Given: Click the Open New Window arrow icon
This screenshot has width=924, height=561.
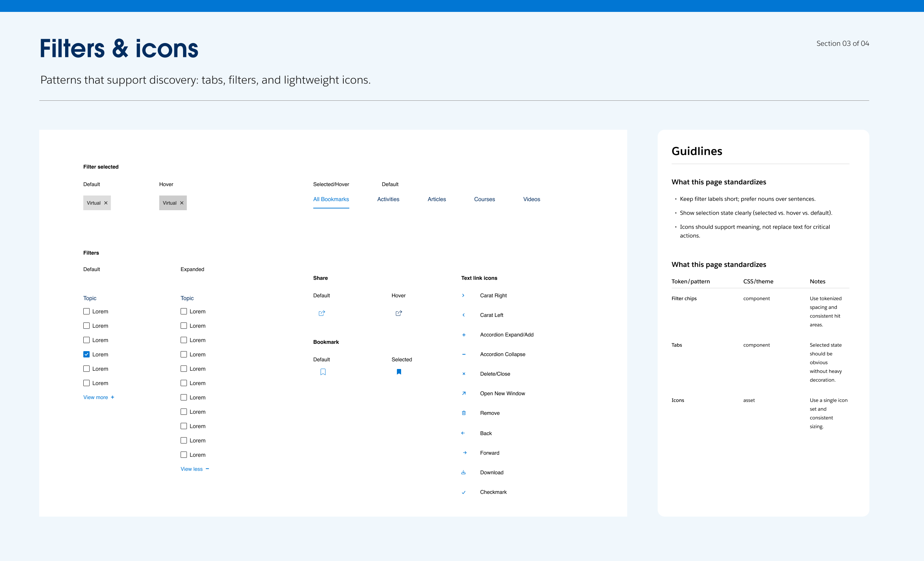Looking at the screenshot, I should pyautogui.click(x=463, y=393).
